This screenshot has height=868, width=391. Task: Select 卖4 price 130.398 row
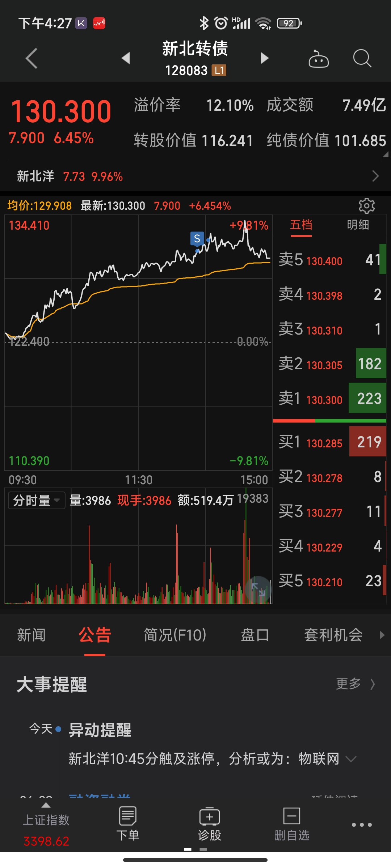(x=329, y=294)
